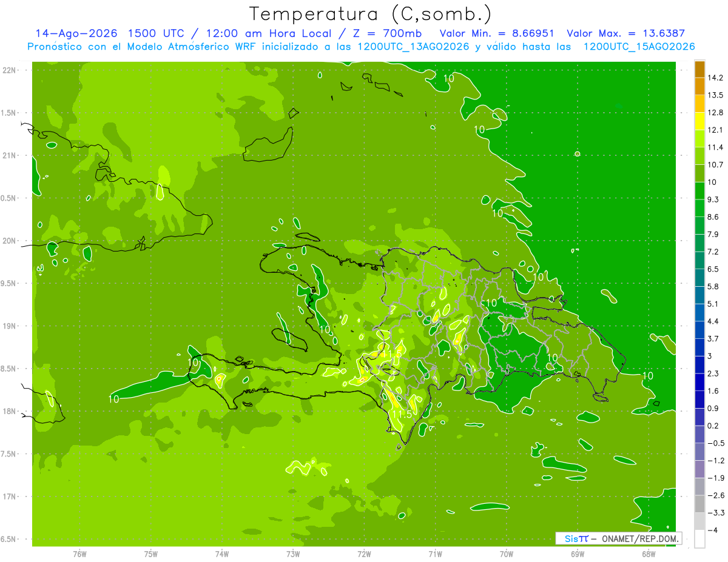Screen dimensions: 728x562
Task: Select validity time "1200UTC_15AGO2026"
Action: (639, 47)
